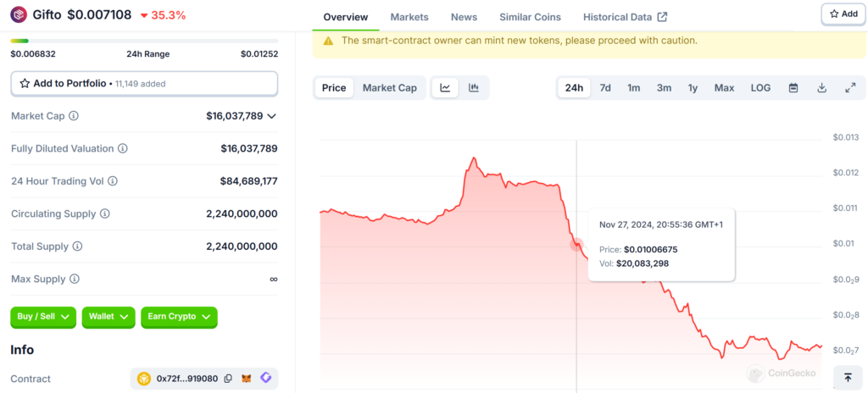
Task: Select the Price chart toggle
Action: tap(334, 87)
